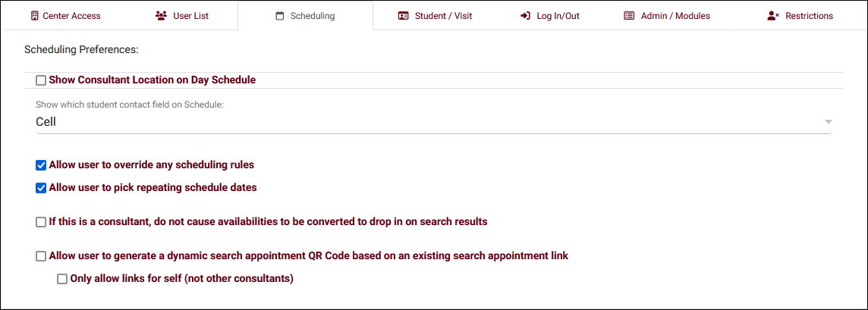Click the Admin / Modules list icon
The height and width of the screenshot is (310, 868).
(629, 16)
